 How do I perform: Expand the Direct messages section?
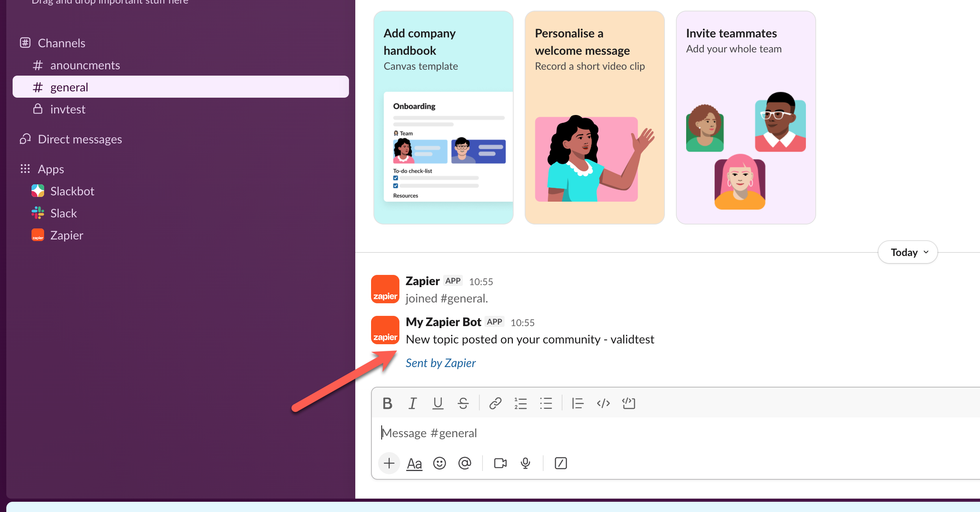80,139
